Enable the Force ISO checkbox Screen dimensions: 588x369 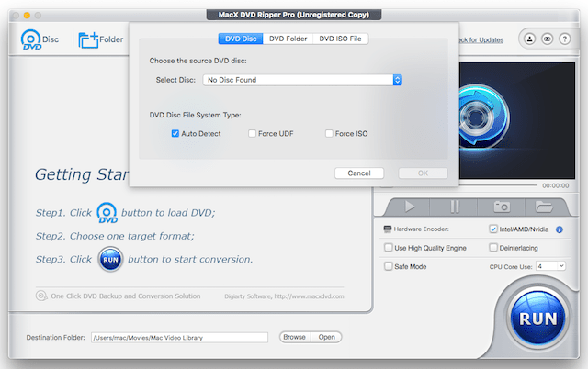[329, 134]
